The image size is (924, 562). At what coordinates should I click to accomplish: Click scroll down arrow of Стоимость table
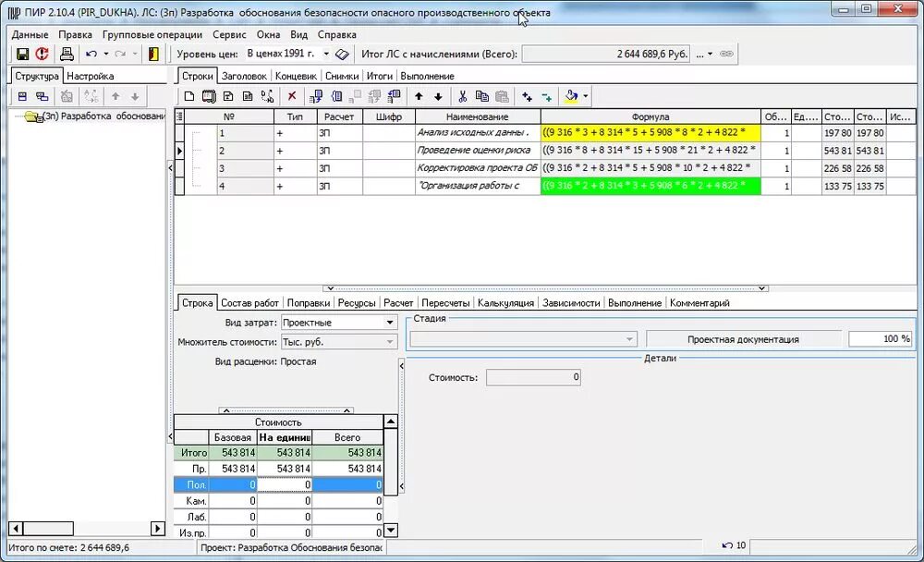point(390,531)
